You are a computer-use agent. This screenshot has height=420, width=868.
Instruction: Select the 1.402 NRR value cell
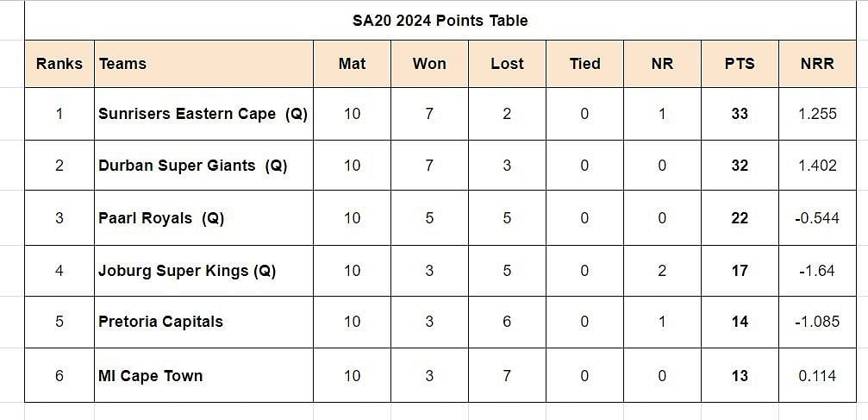pyautogui.click(x=817, y=165)
